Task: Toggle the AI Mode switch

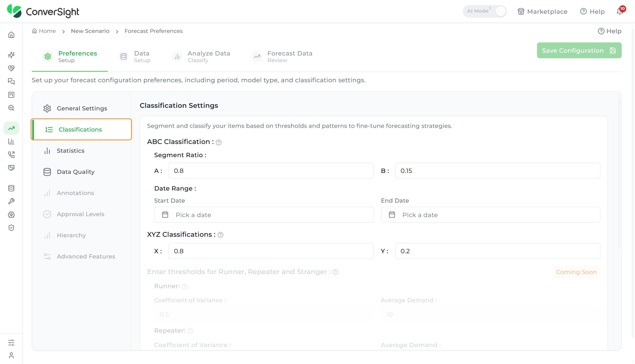Action: [x=485, y=11]
